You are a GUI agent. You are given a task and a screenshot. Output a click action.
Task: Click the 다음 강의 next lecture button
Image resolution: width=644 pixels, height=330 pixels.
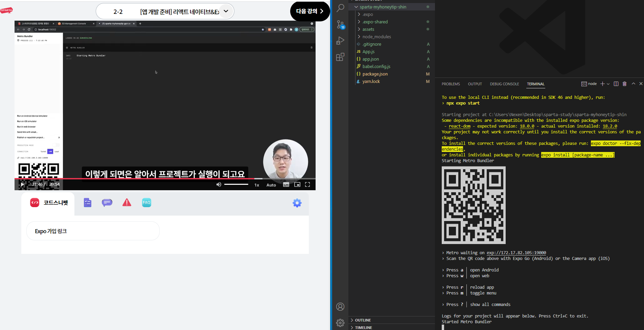(x=310, y=11)
